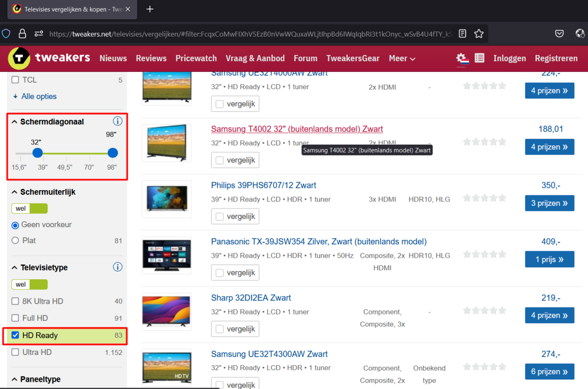
Task: Save the page to Pocket
Action: [x=559, y=33]
